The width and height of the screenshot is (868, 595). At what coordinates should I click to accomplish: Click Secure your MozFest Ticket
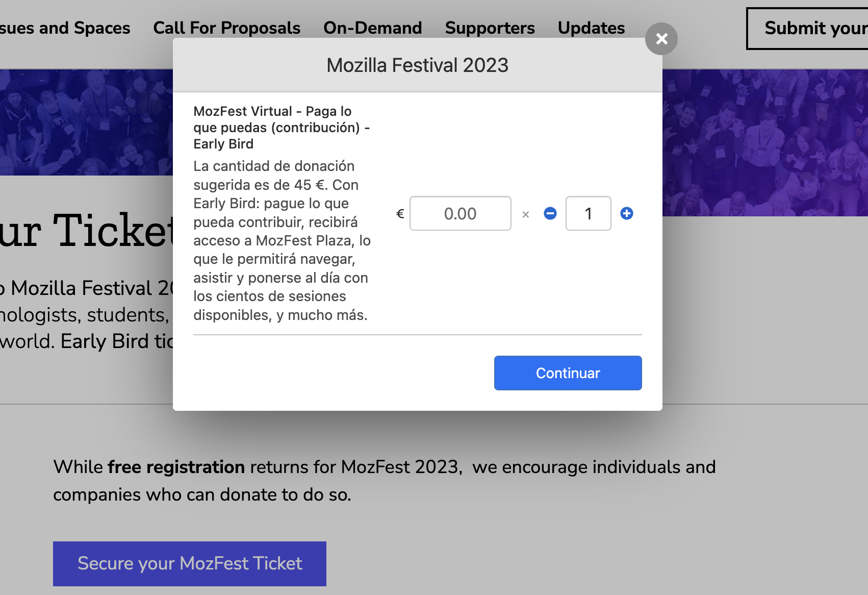click(x=189, y=563)
